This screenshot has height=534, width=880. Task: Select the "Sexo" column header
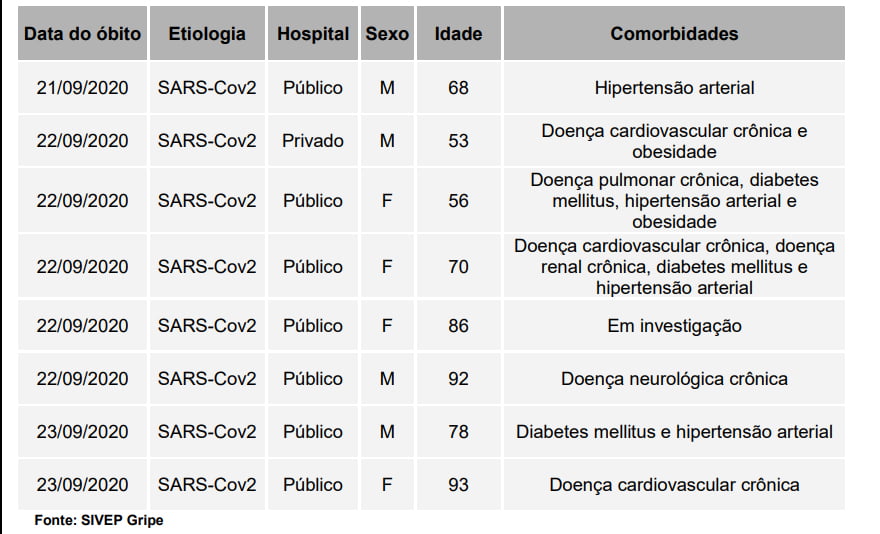(387, 34)
